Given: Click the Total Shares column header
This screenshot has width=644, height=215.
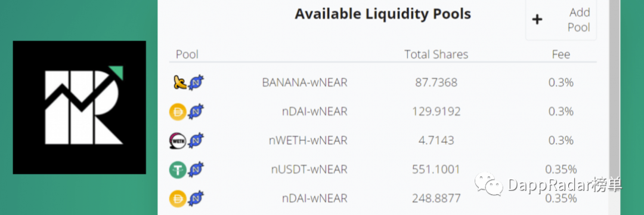Looking at the screenshot, I should (x=436, y=54).
